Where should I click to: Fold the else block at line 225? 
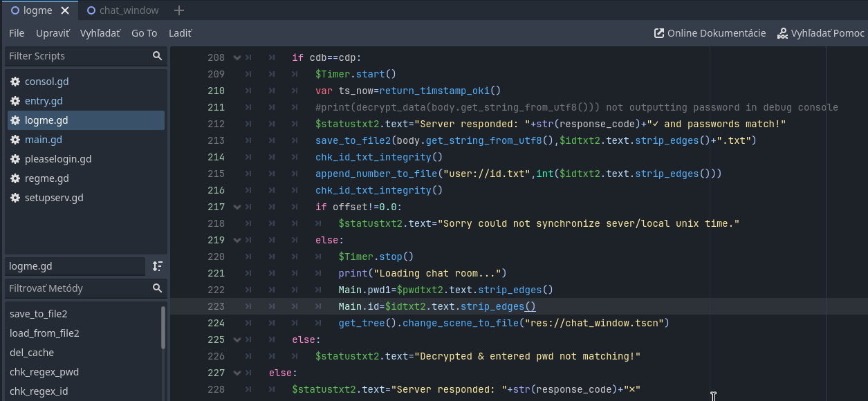[237, 340]
